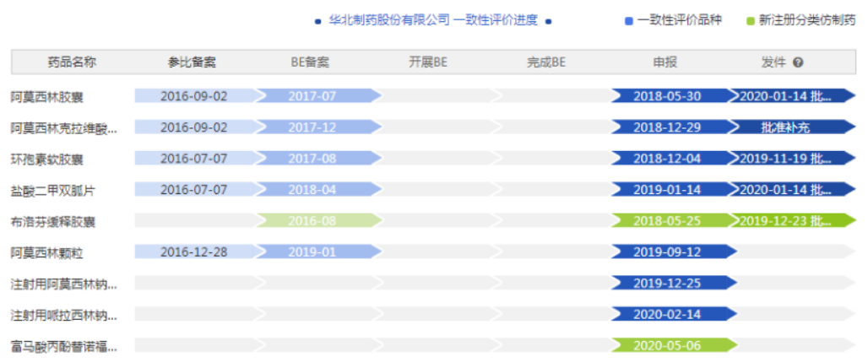The width and height of the screenshot is (868, 362).
Task: Click the 药品名称 column header
Action: (x=72, y=62)
